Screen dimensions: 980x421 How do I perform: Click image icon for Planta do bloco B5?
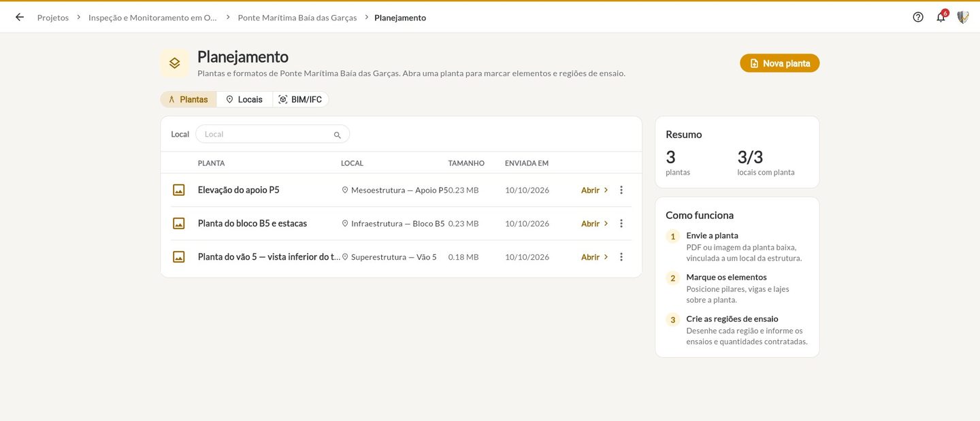[179, 224]
